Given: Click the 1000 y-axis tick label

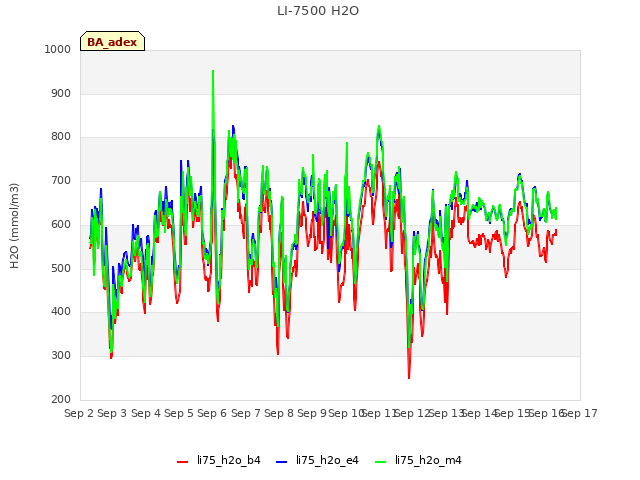Looking at the screenshot, I should pyautogui.click(x=58, y=49).
